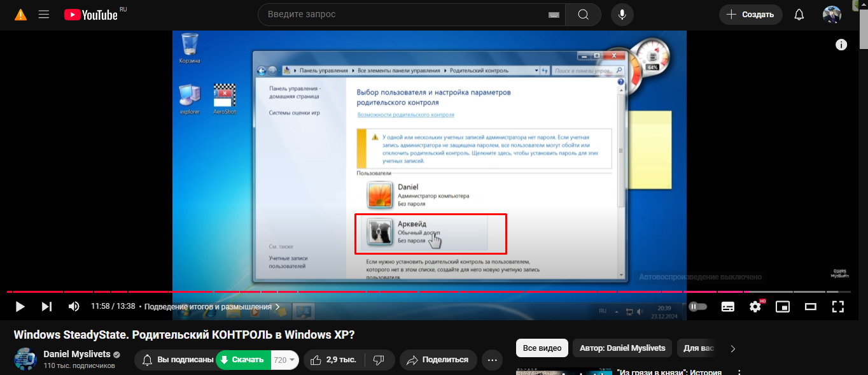Play the video
Screen dimensions: 868x375
tap(20, 306)
